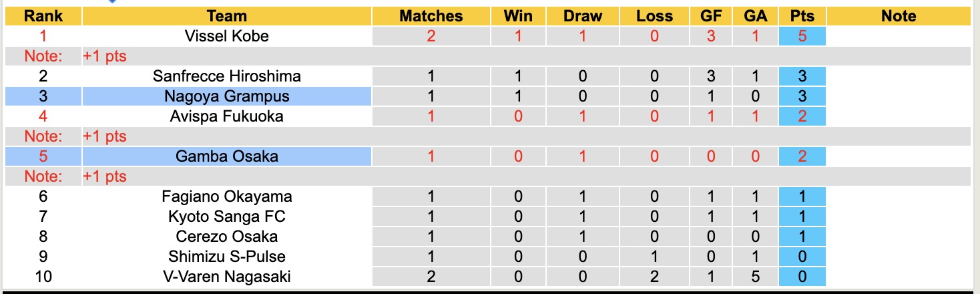980x294 pixels.
Task: Open Fagiano Okayama team entry
Action: (x=226, y=196)
